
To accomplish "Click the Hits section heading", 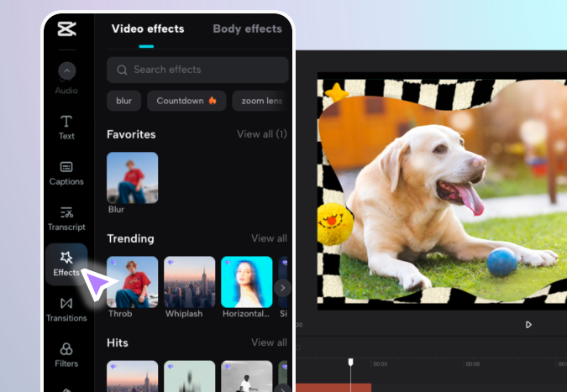I will pos(118,342).
